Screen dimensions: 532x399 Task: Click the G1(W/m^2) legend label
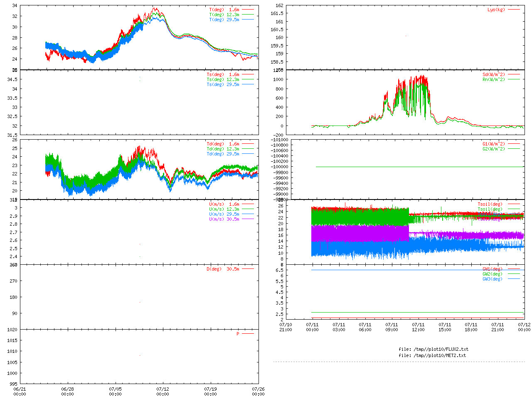pos(494,144)
